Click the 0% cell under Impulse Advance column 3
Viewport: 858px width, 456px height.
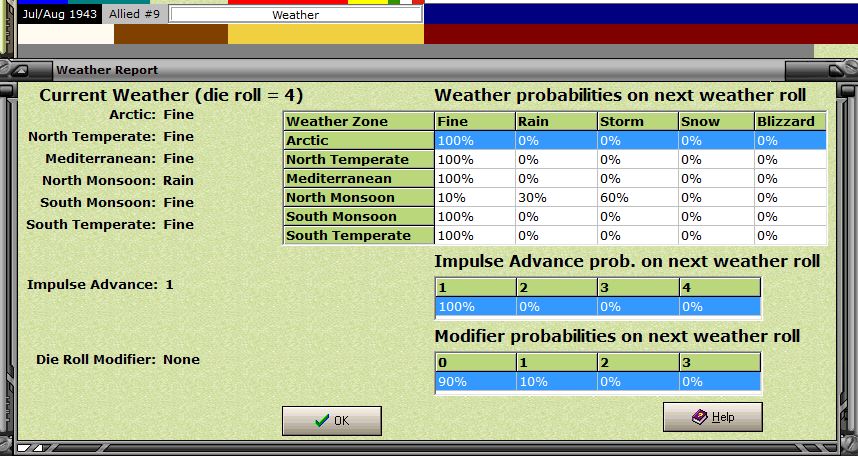638,307
